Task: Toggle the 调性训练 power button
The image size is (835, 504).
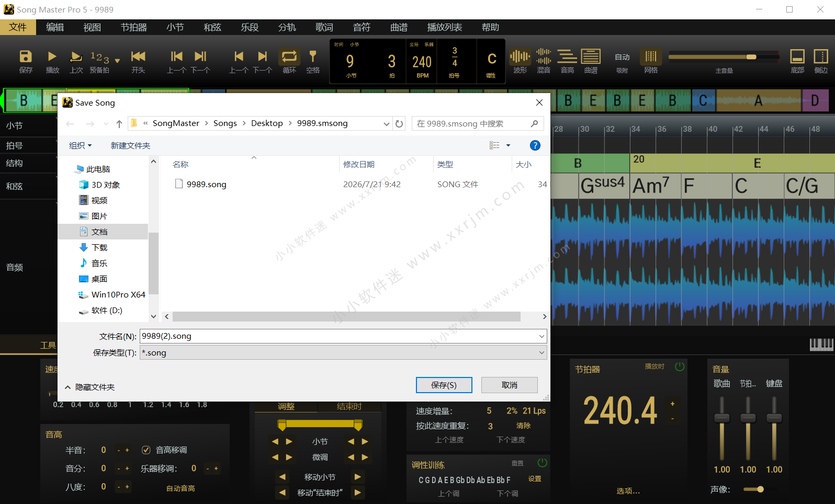Action: (543, 463)
